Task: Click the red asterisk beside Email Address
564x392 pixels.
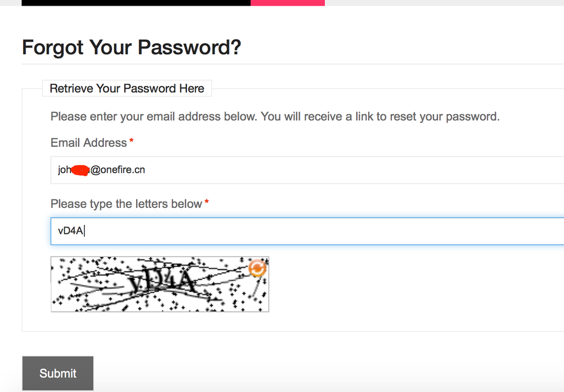Action: pos(132,141)
